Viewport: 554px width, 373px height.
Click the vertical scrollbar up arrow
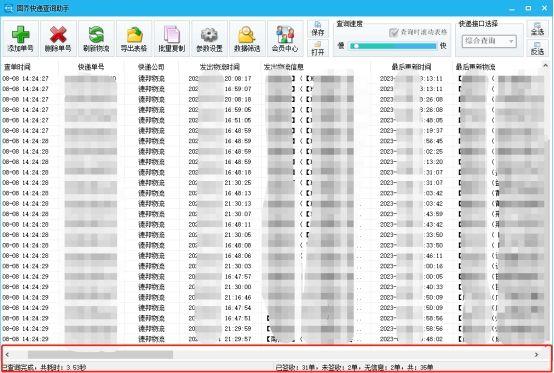point(546,66)
